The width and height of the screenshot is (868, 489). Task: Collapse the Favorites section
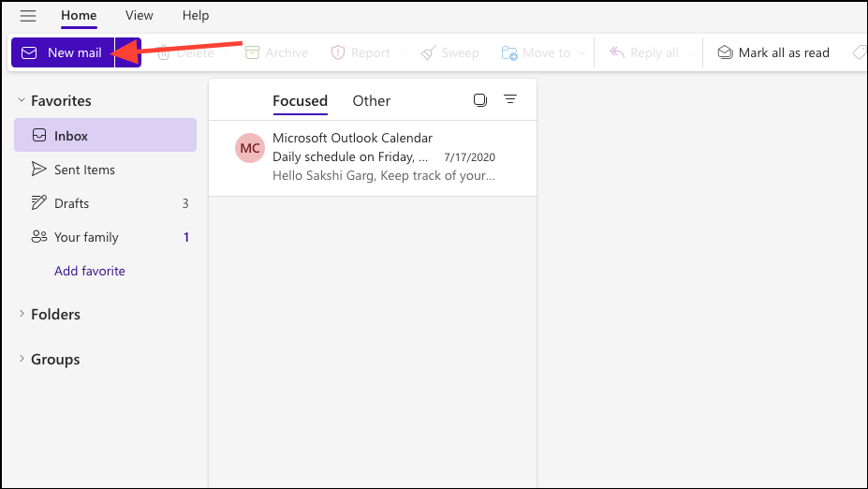pyautogui.click(x=22, y=100)
